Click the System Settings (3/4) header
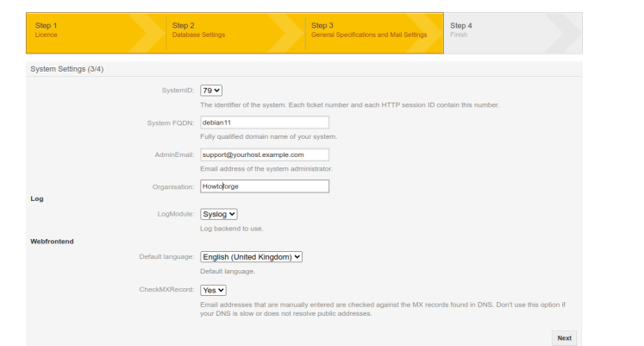Screen dimensions: 644x346 (68, 68)
